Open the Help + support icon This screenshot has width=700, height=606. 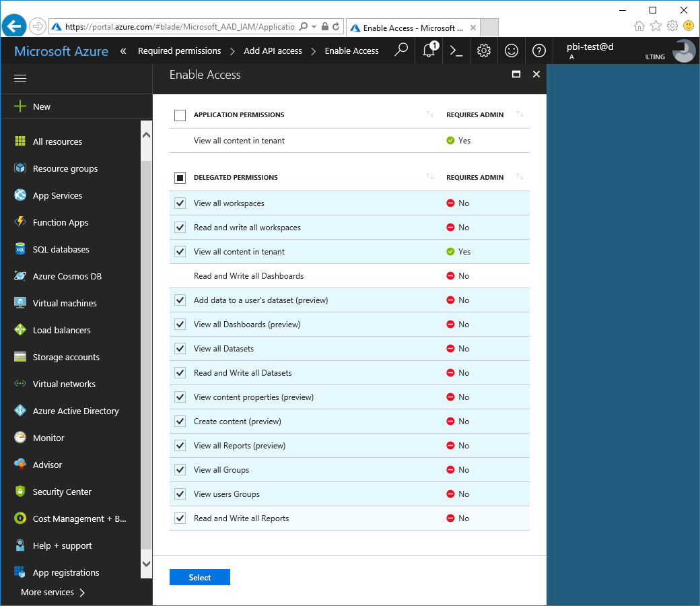(x=20, y=545)
